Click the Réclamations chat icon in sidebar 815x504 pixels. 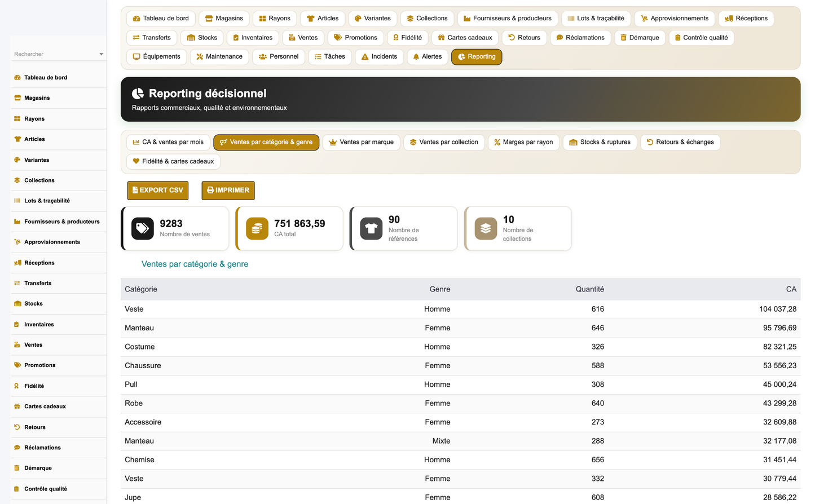tap(17, 448)
